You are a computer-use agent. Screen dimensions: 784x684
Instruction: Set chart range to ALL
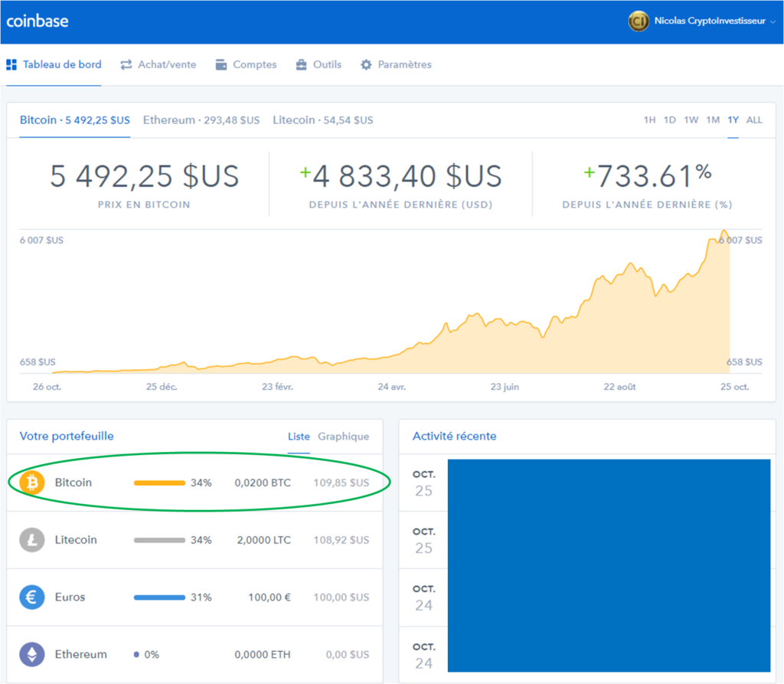(x=754, y=120)
